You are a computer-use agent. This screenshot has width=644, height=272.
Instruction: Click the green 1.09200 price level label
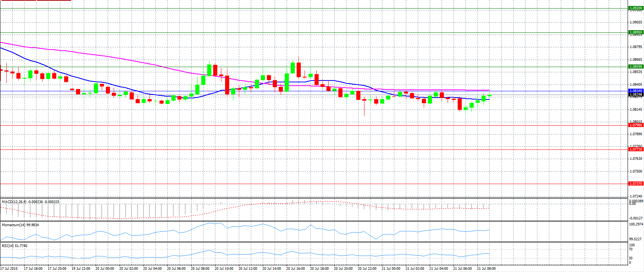(636, 8)
